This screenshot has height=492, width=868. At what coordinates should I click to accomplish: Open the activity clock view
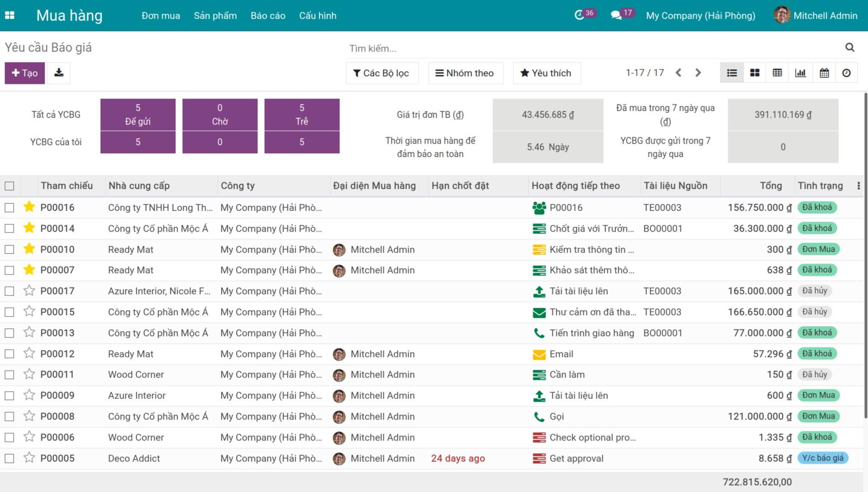(846, 73)
